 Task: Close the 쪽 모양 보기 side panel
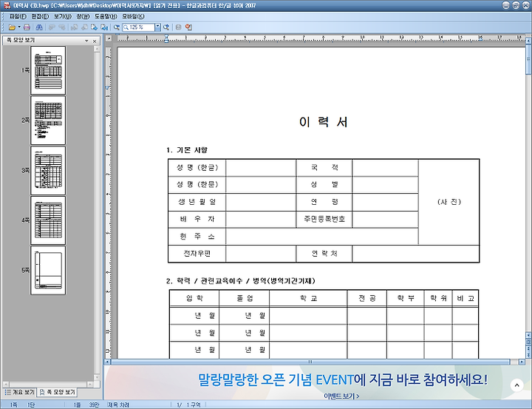(95, 41)
